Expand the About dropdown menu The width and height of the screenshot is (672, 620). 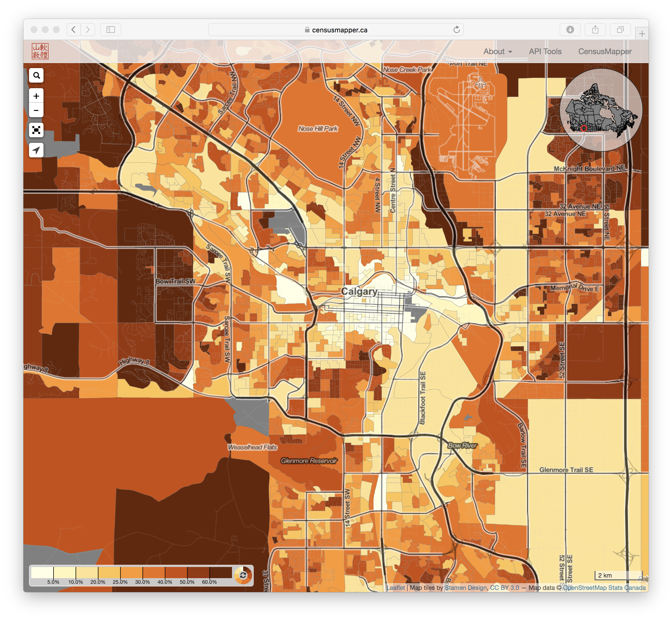[x=498, y=51]
